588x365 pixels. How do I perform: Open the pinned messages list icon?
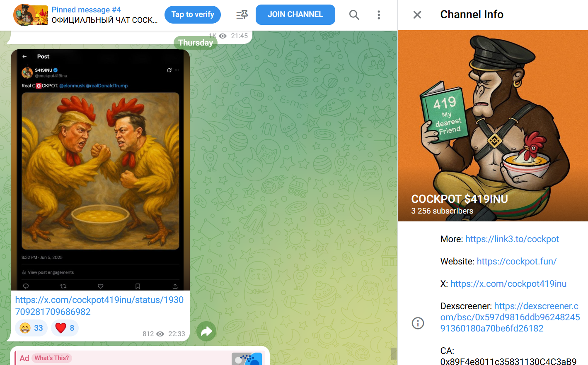tap(242, 15)
